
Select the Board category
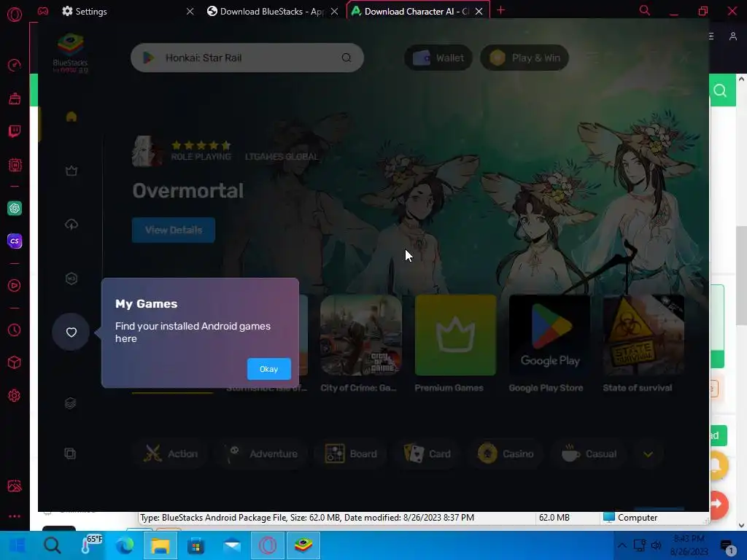[x=351, y=454]
